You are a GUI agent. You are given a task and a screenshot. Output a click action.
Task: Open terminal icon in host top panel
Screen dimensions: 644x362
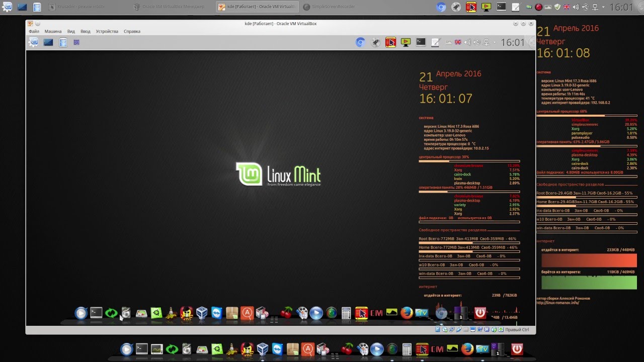point(501,7)
